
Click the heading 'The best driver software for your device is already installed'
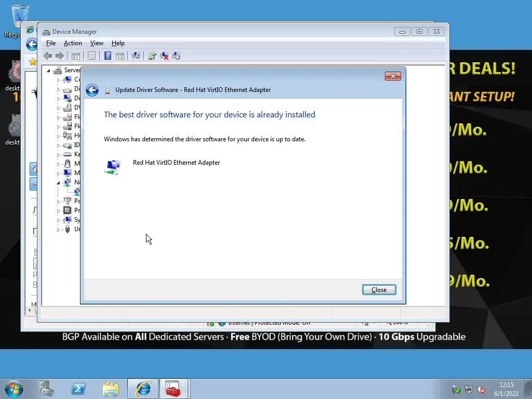pyautogui.click(x=209, y=115)
